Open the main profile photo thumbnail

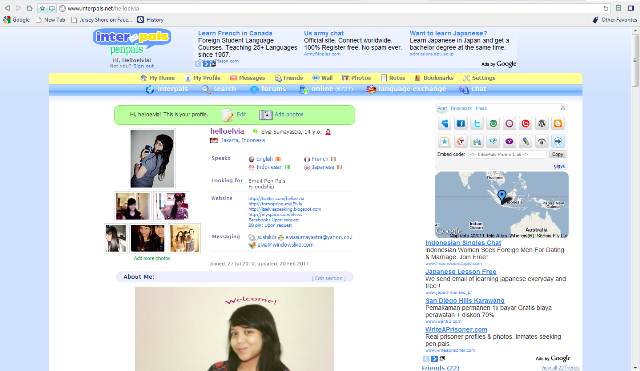(152, 158)
